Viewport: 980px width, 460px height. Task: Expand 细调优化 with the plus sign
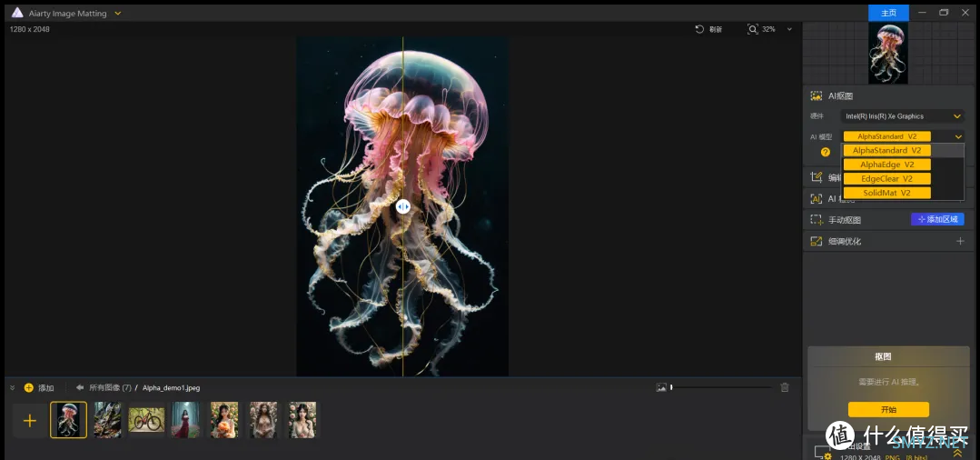click(x=960, y=241)
